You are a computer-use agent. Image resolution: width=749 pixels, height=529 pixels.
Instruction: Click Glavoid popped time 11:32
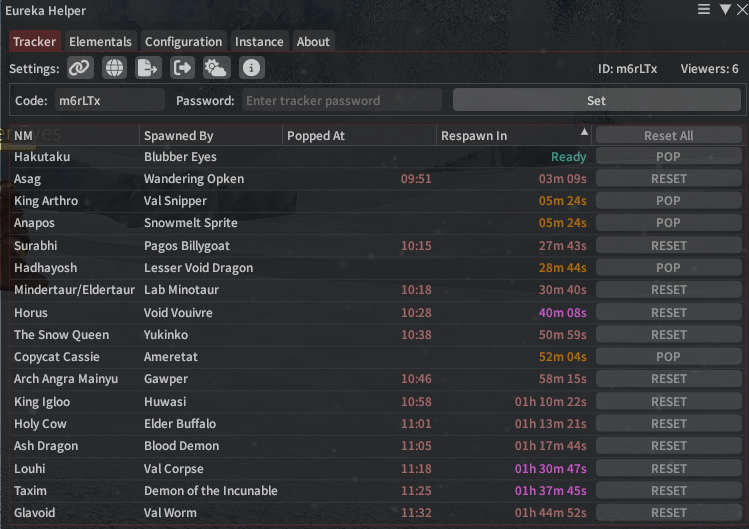(x=416, y=512)
